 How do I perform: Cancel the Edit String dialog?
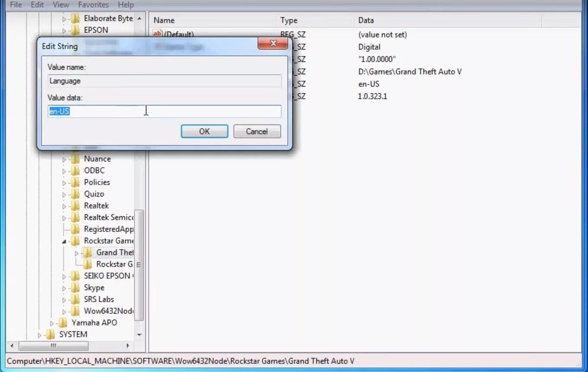[257, 131]
